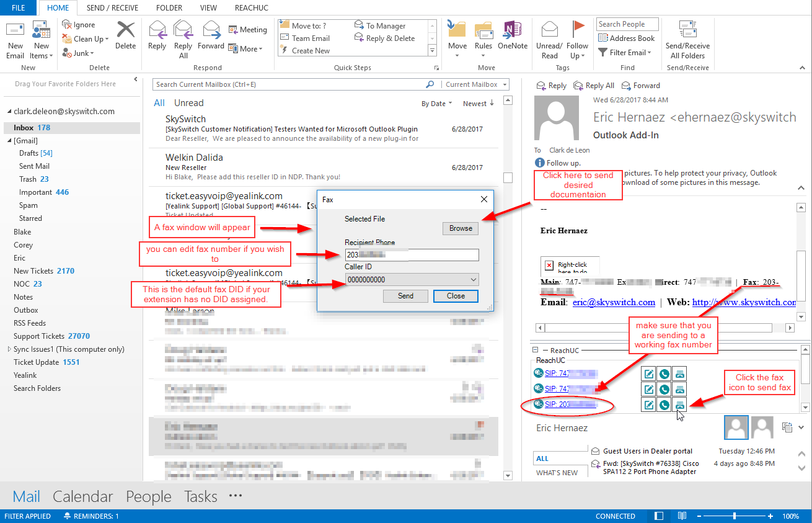Close the Fax dialog with its X
The image size is (812, 523).
point(484,199)
